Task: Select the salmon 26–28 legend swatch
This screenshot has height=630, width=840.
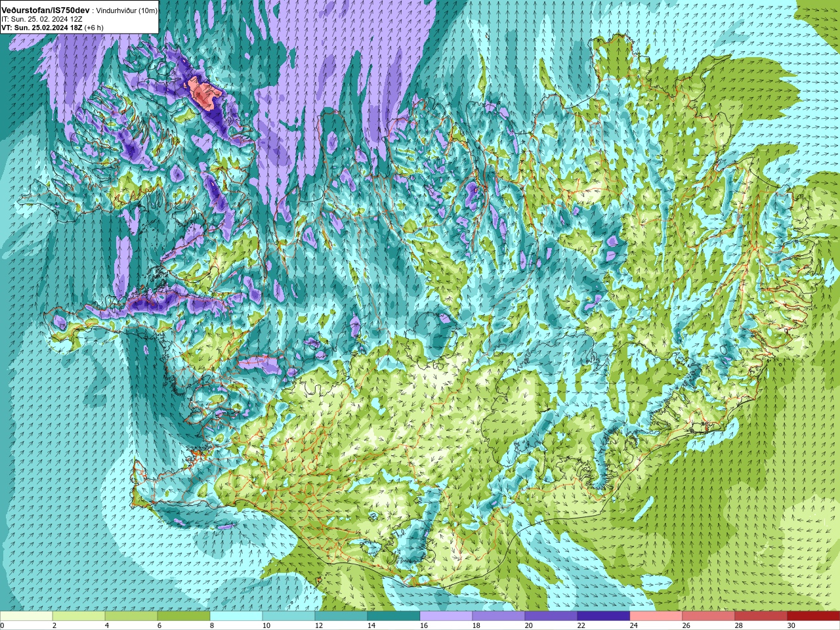Action: (709, 616)
